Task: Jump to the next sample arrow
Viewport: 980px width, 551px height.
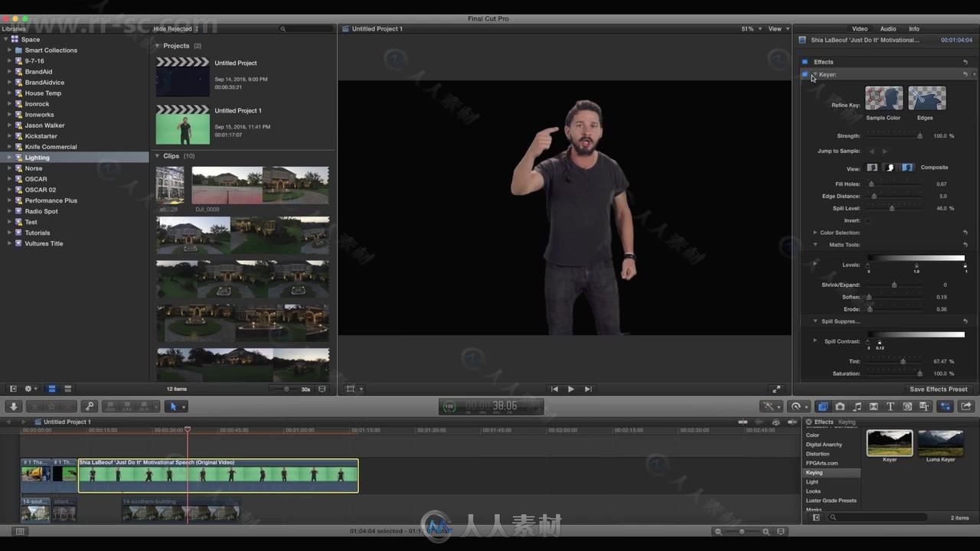Action: (x=885, y=152)
